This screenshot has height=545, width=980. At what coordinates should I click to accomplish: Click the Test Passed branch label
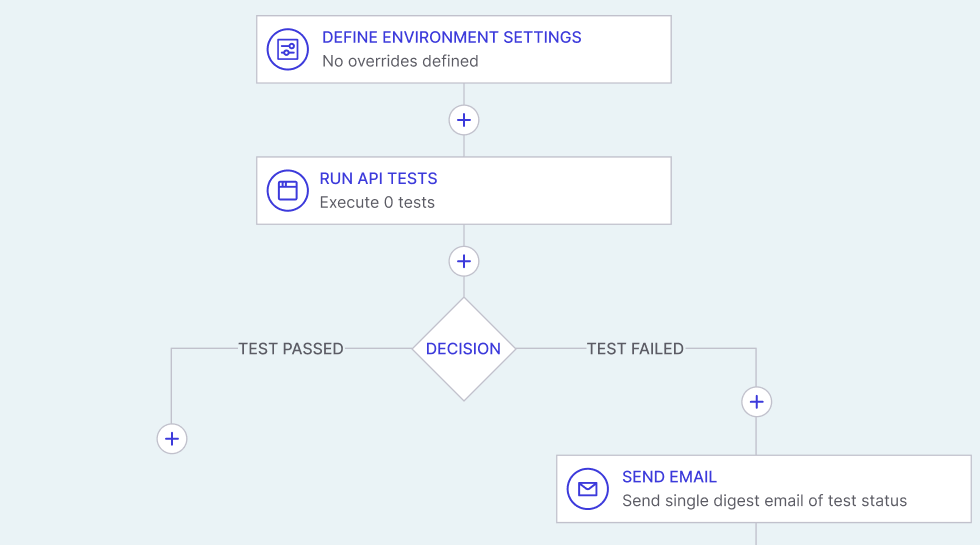tap(291, 349)
